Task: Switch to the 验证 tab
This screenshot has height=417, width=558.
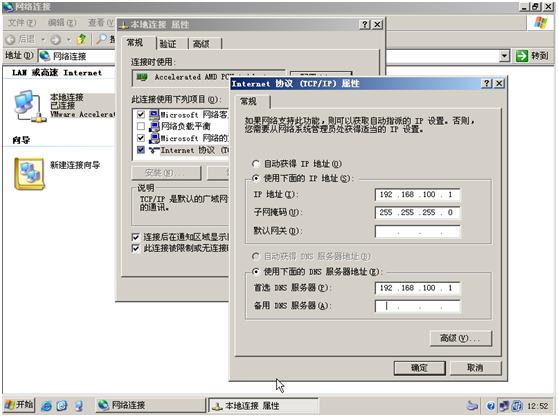Action: click(168, 44)
